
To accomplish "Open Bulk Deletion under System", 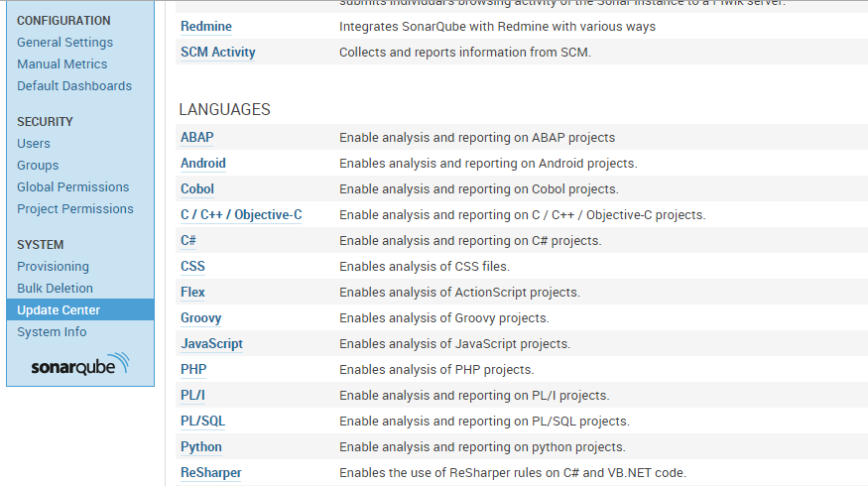I will click(55, 289).
